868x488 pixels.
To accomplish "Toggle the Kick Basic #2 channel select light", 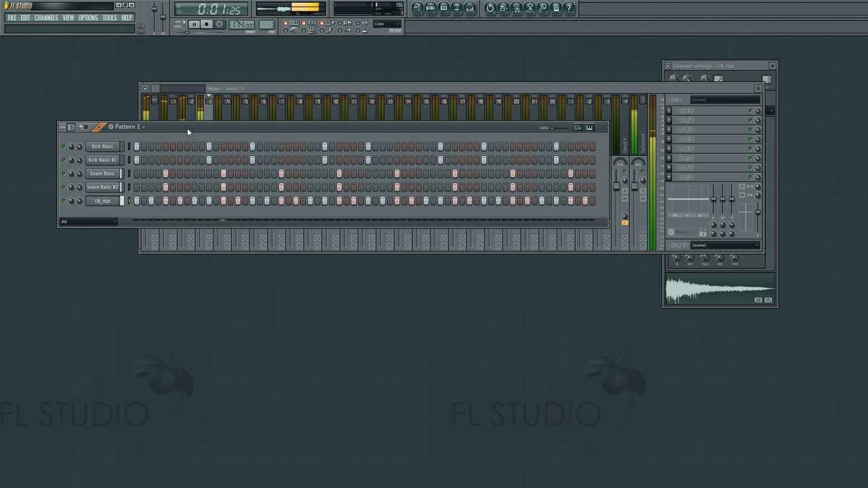I will coord(129,160).
